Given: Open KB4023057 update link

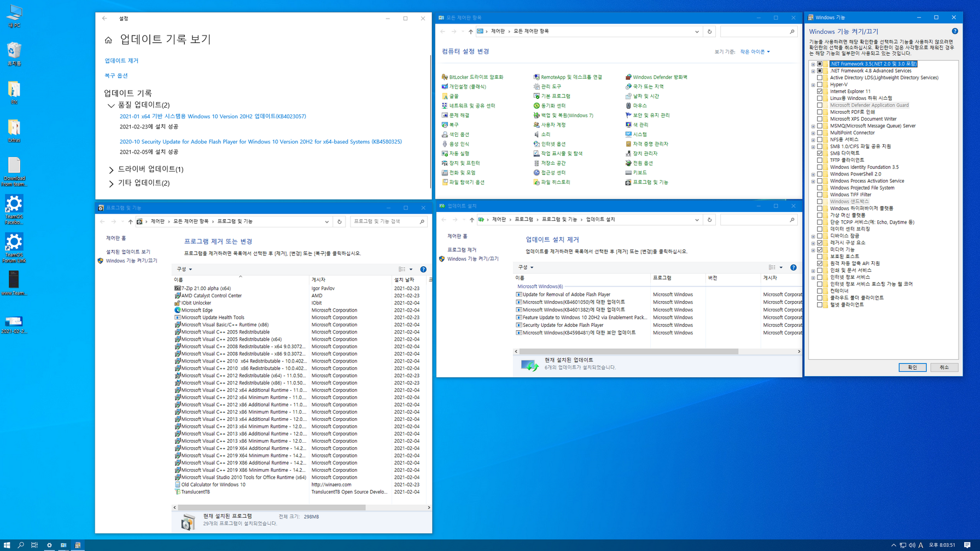Looking at the screenshot, I should 213,116.
